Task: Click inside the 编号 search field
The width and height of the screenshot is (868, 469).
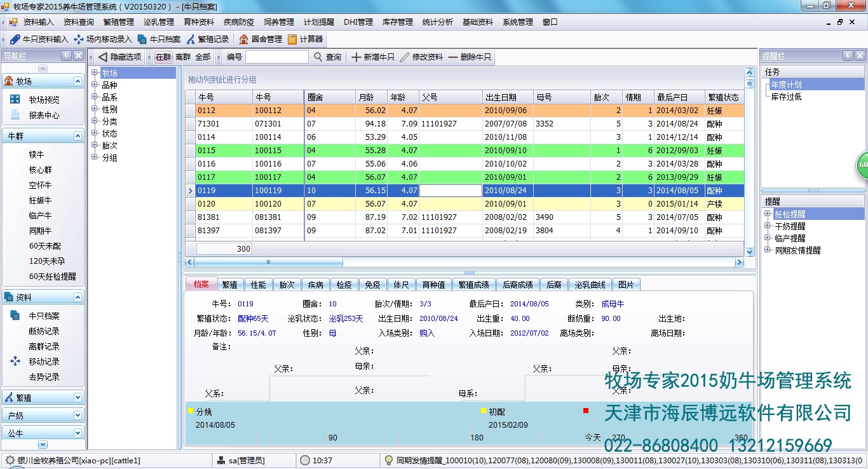Action: pyautogui.click(x=276, y=56)
